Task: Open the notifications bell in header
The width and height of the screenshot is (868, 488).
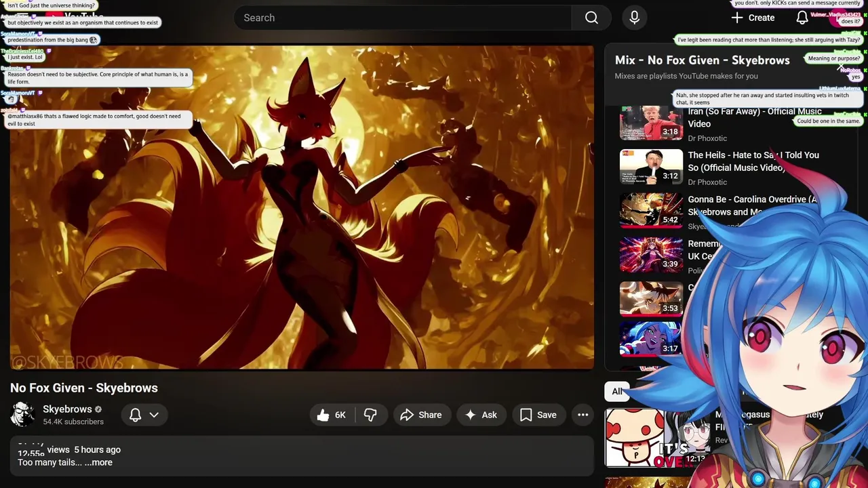Action: click(802, 18)
